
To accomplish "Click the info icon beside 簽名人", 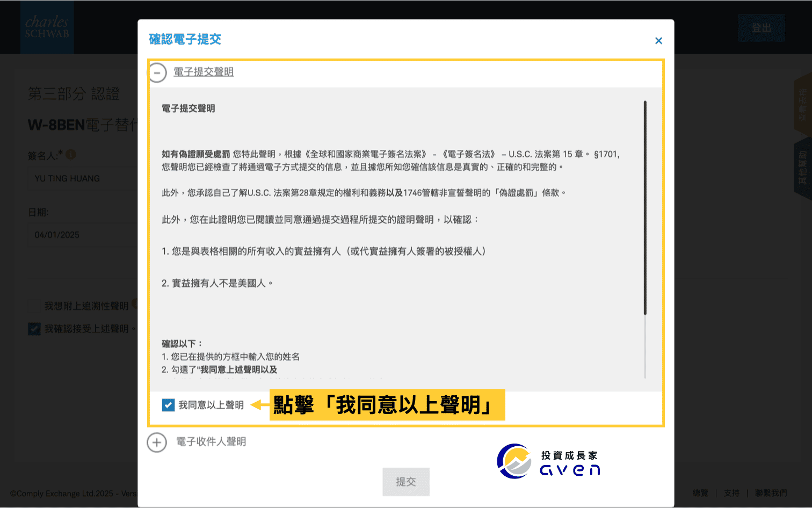I will pyautogui.click(x=71, y=155).
